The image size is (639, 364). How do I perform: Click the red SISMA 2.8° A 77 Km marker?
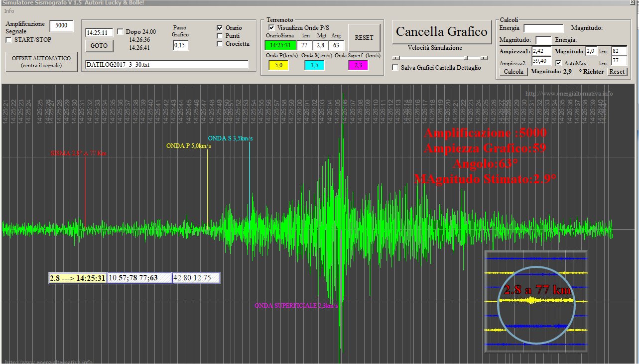point(79,153)
